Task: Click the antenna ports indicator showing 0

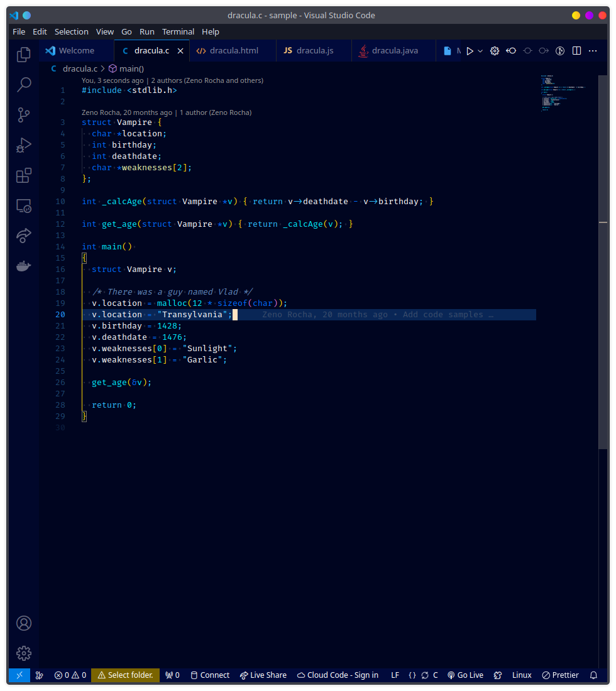Action: pyautogui.click(x=172, y=675)
